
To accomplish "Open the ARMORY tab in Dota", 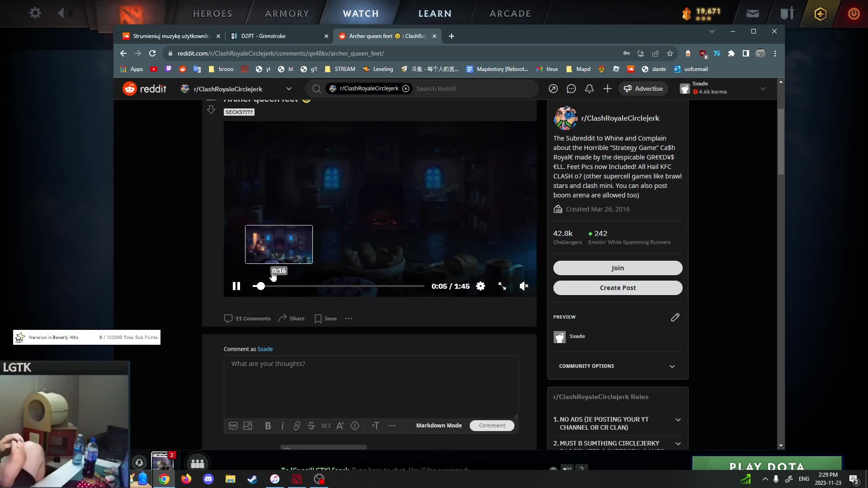I will [x=287, y=14].
